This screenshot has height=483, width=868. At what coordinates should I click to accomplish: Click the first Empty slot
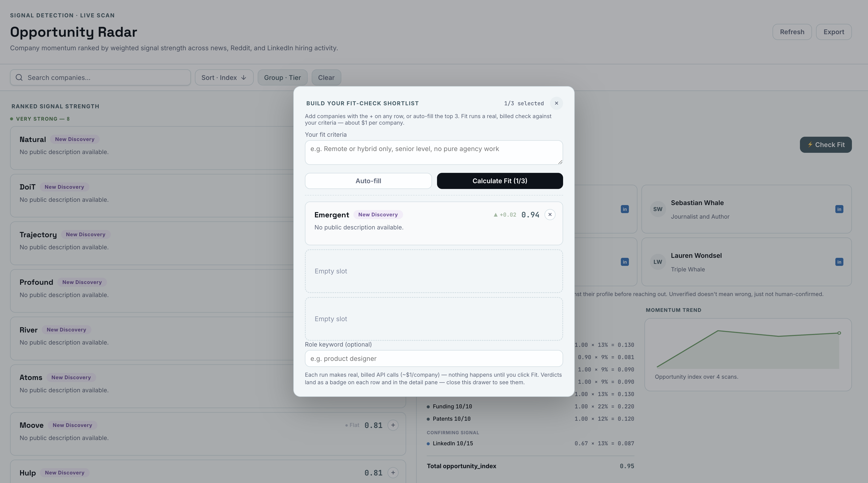pos(434,271)
